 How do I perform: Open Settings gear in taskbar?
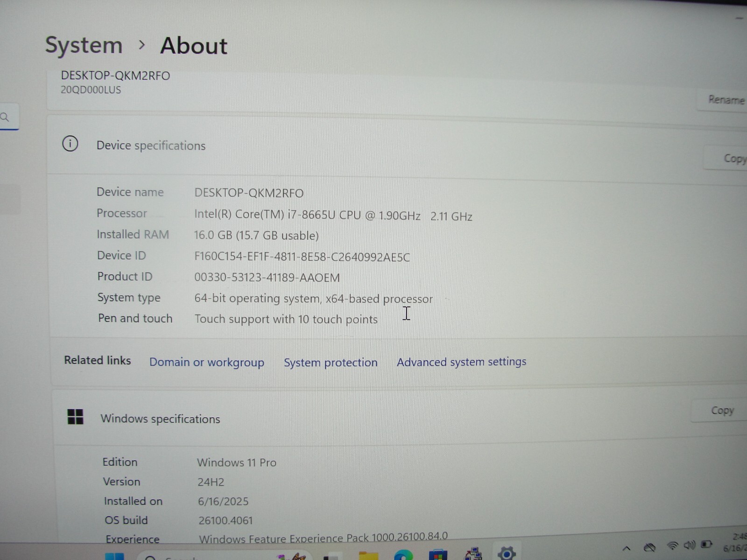click(x=507, y=553)
